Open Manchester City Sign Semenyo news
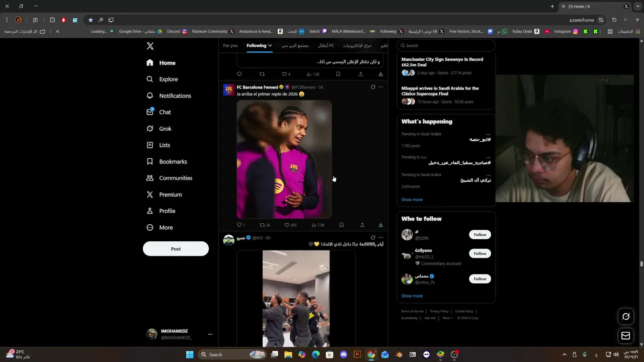The height and width of the screenshot is (362, 644). [442, 62]
